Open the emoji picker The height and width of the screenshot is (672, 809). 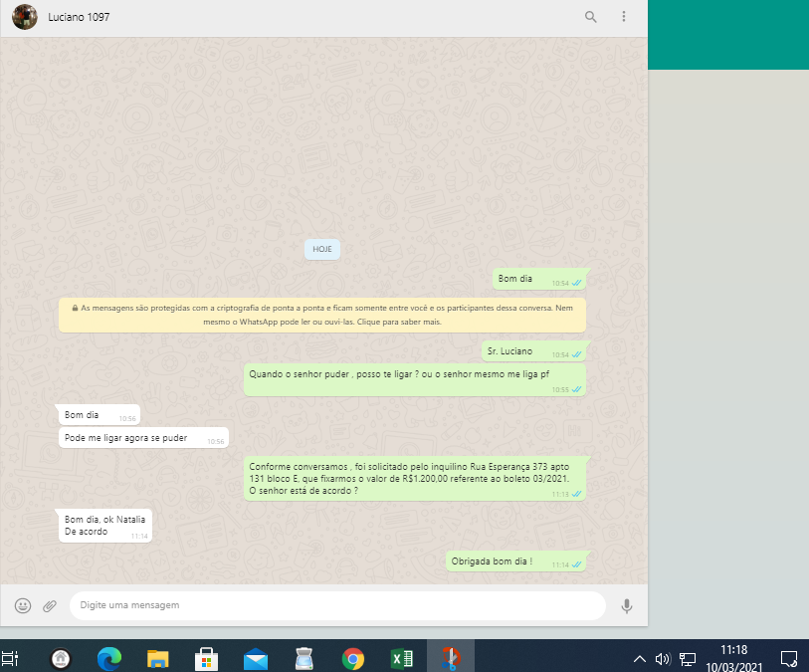(23, 605)
